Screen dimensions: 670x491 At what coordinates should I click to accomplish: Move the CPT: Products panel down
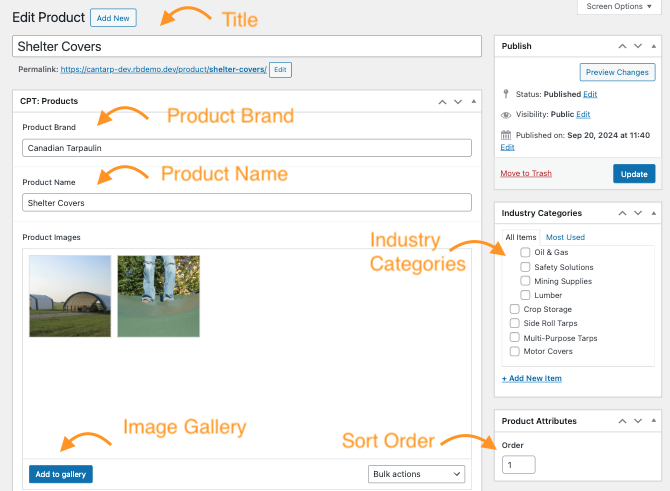(457, 101)
